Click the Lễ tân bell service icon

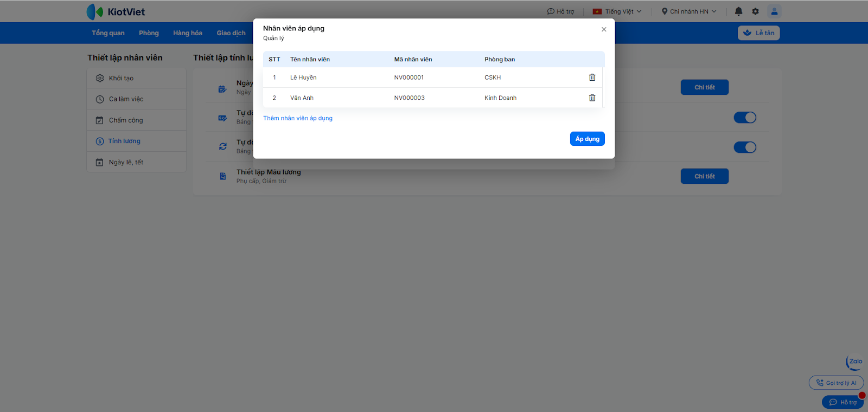(748, 33)
